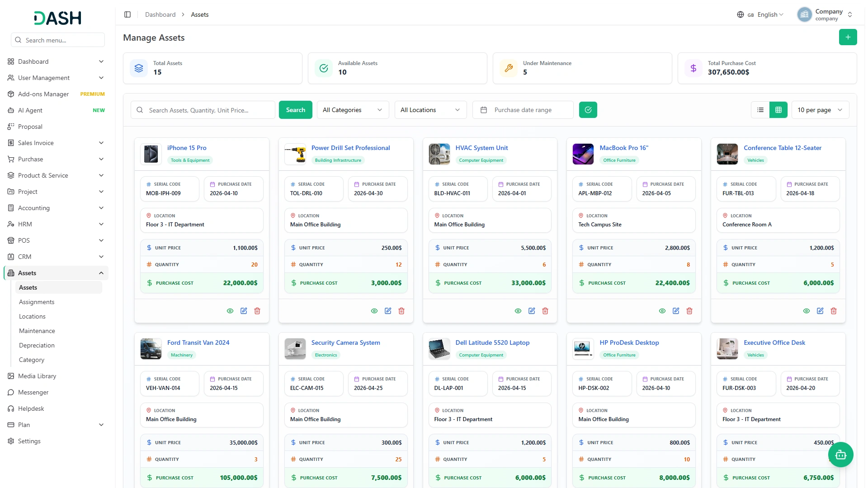Delete the HVAC System Unit asset
868x488 pixels.
click(545, 311)
